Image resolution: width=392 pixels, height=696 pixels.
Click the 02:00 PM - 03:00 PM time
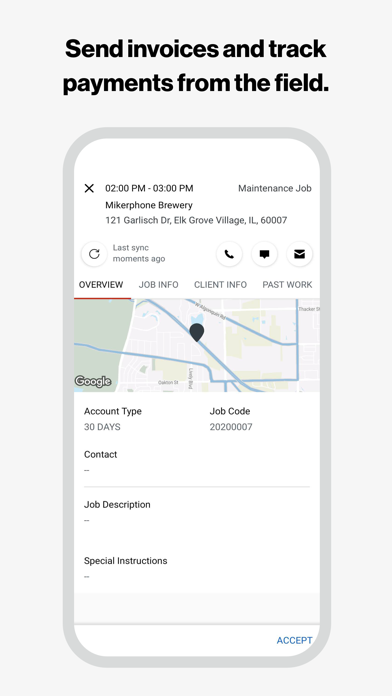click(149, 188)
